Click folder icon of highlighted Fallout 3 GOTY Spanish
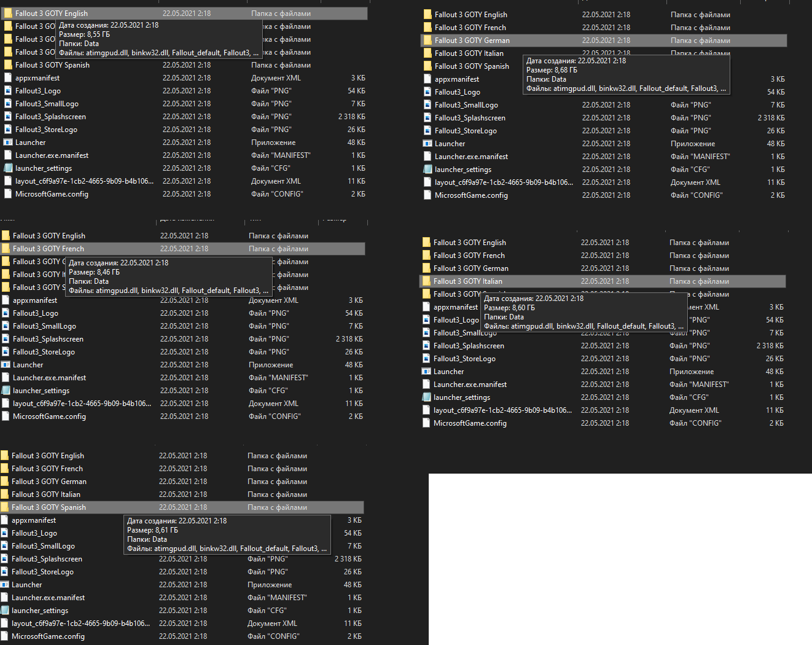Image resolution: width=812 pixels, height=645 pixels. [x=4, y=507]
